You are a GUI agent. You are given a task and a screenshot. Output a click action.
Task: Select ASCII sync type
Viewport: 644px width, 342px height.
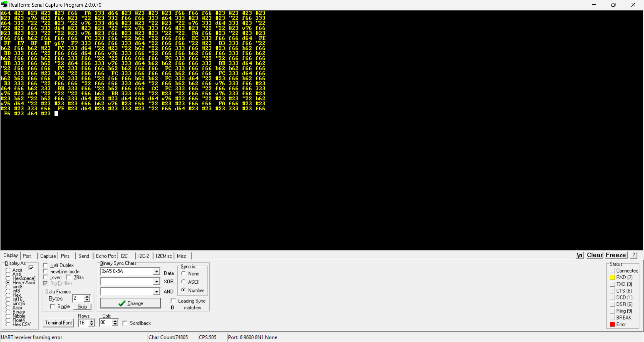(x=183, y=282)
